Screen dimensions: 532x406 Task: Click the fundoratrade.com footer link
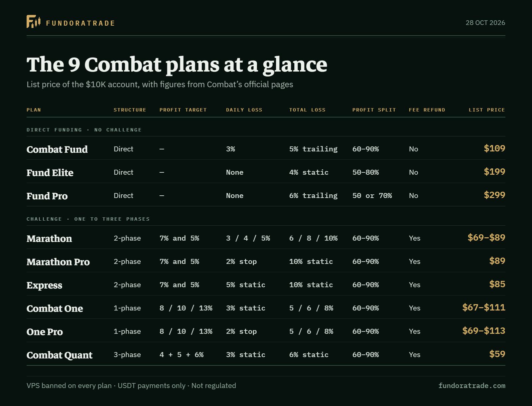tap(472, 386)
